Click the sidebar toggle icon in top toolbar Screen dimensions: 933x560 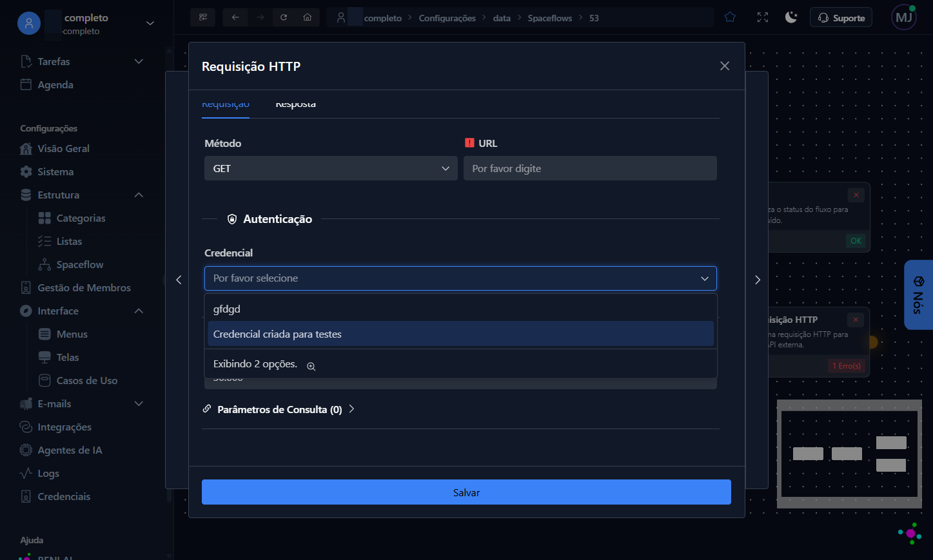point(203,17)
